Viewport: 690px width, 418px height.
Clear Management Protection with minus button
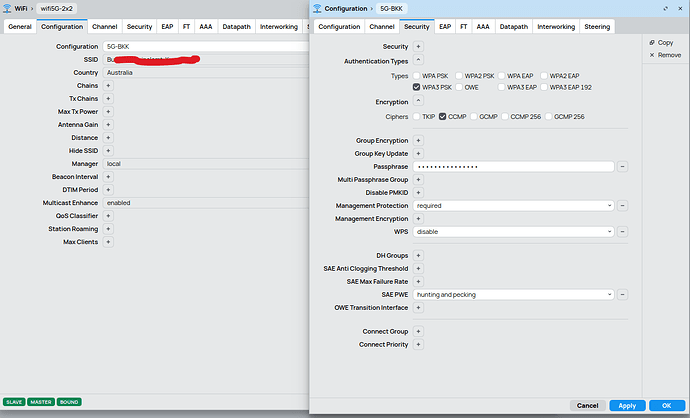point(622,205)
